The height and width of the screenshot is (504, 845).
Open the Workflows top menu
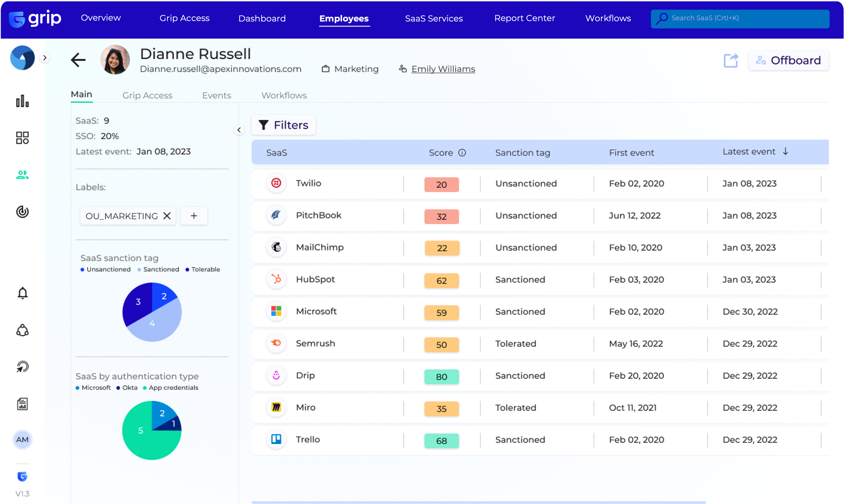point(608,18)
